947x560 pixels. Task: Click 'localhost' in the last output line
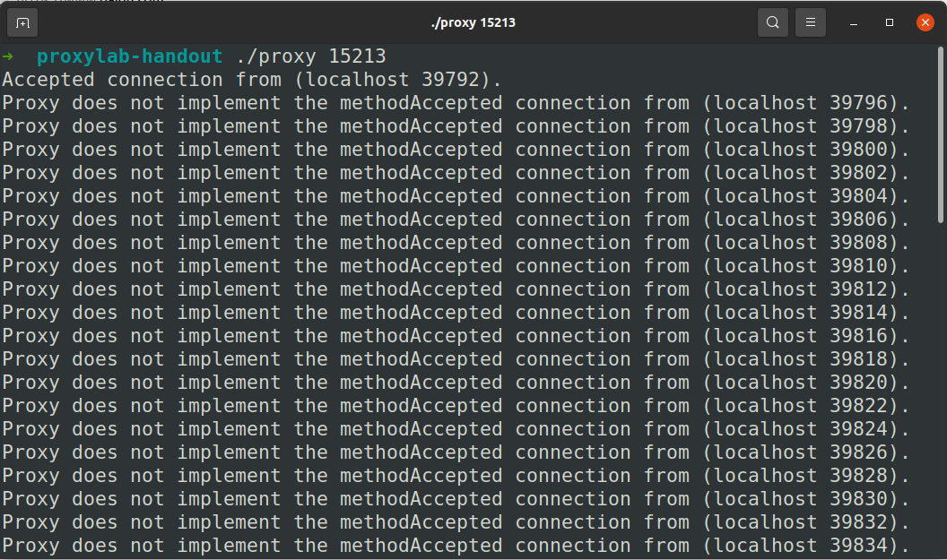(763, 545)
